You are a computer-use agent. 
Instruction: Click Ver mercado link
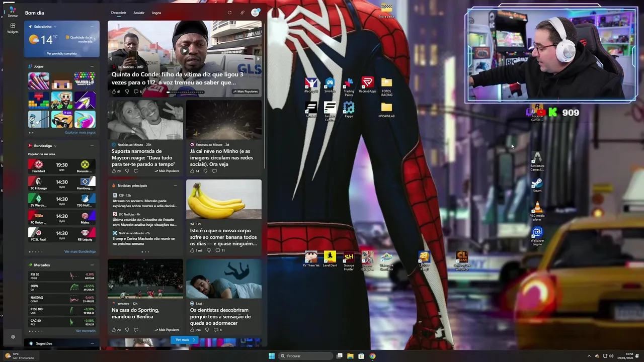tap(86, 331)
